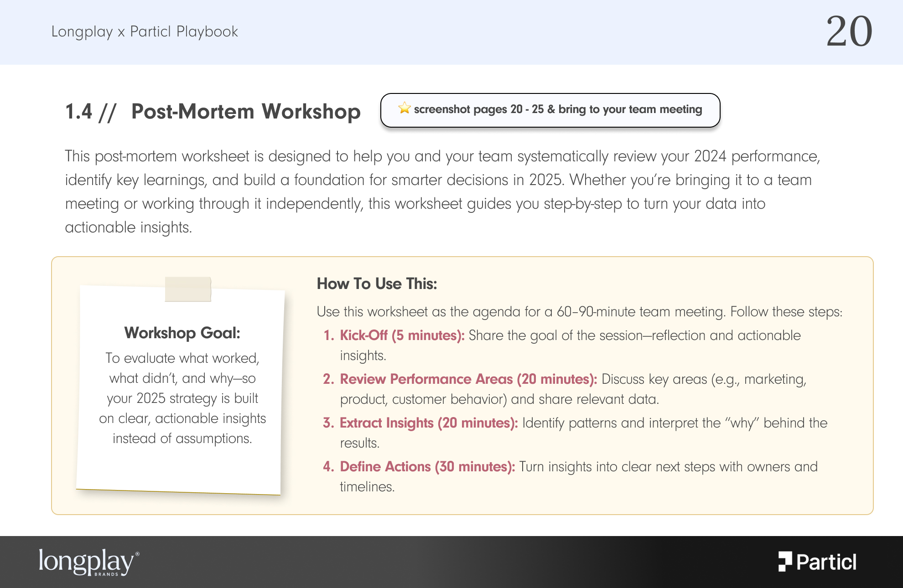Click the intro paragraph about post-mortem worksheet
Screen dimensions: 903x588
pos(442,191)
